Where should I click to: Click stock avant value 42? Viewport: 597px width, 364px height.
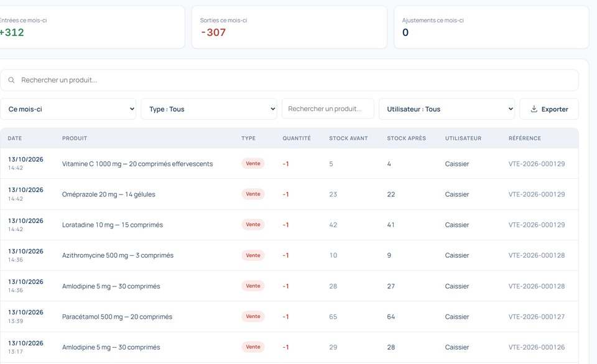333,225
